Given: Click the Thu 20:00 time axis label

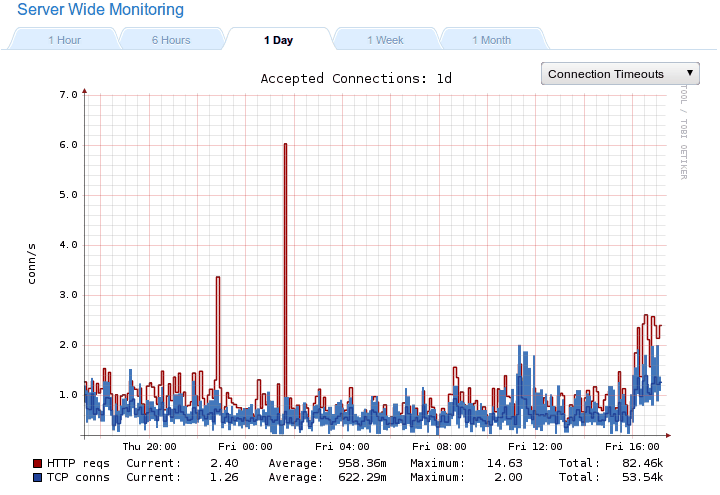Looking at the screenshot, I should click(149, 447).
